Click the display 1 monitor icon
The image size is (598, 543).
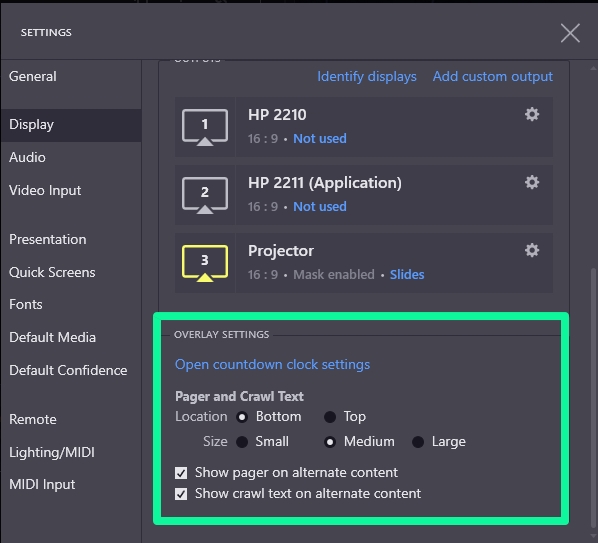coord(205,127)
